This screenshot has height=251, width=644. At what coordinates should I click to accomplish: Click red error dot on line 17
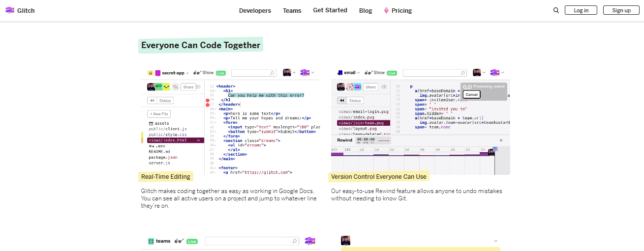[x=208, y=105]
